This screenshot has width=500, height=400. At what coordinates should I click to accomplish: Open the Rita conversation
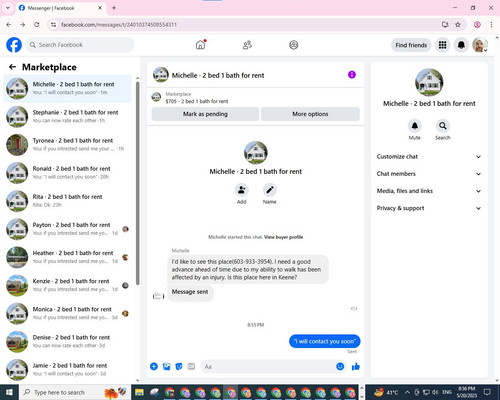[68, 201]
